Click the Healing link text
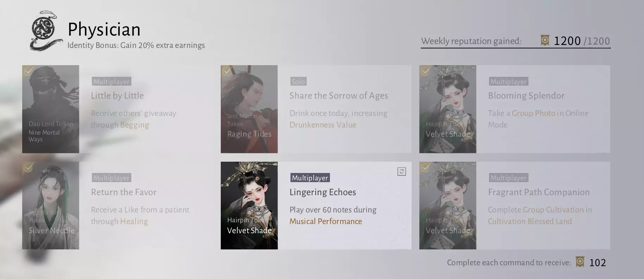Viewport: 644px width, 279px height. (x=134, y=221)
